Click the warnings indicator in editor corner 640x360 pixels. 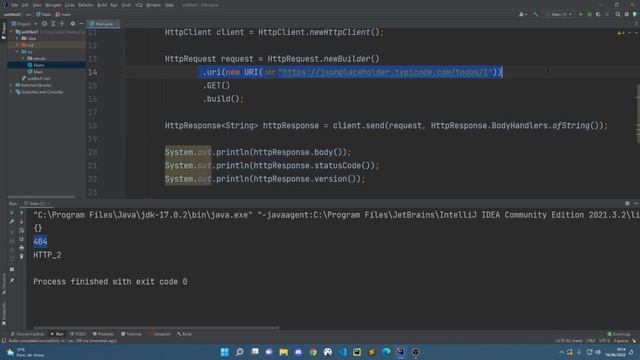point(621,33)
